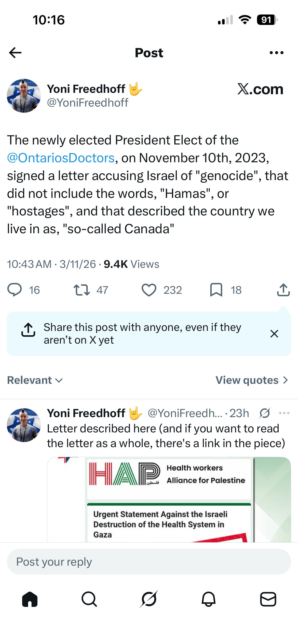Open the Notifications bell
298x644 pixels.
click(x=209, y=599)
